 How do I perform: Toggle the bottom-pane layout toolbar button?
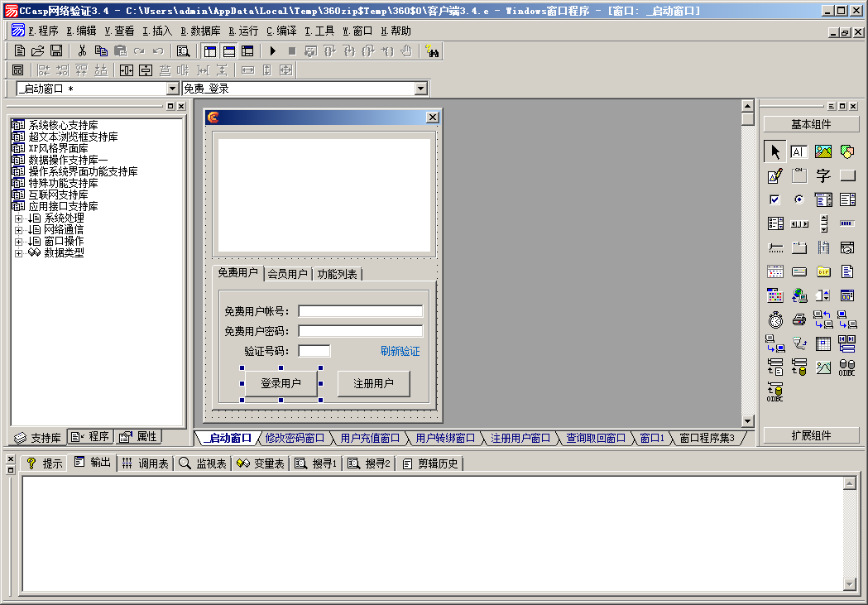(x=228, y=51)
